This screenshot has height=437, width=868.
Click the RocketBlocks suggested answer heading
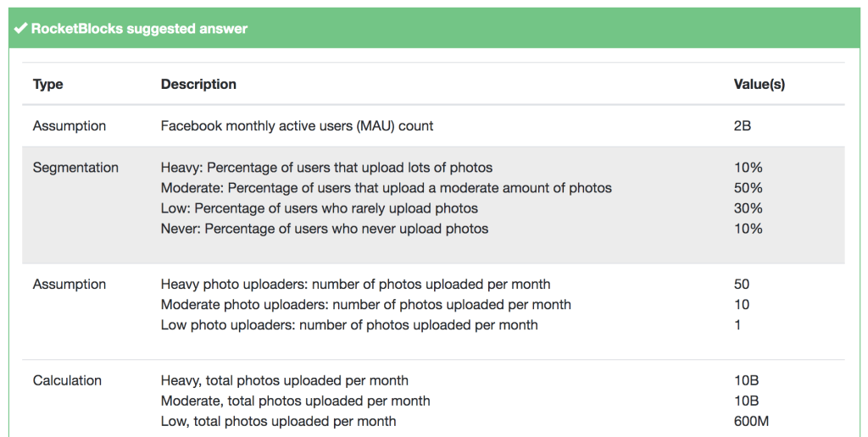click(139, 29)
